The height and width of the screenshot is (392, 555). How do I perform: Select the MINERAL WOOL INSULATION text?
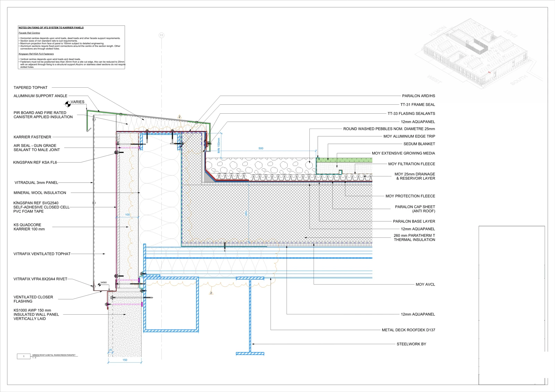coord(40,193)
